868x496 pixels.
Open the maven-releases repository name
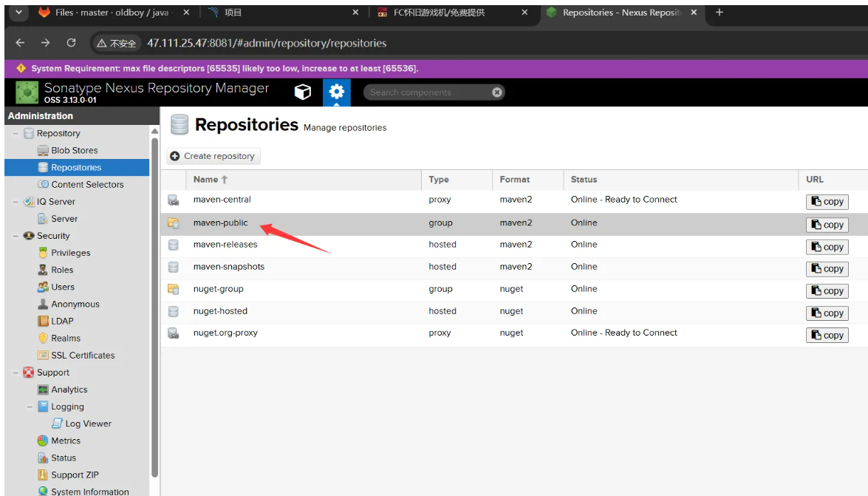click(225, 245)
